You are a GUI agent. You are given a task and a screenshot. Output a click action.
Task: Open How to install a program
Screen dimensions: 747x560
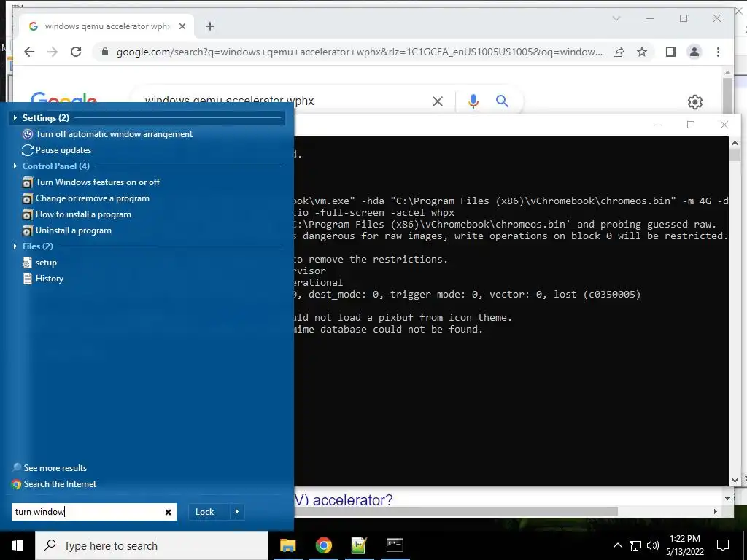pos(77,214)
